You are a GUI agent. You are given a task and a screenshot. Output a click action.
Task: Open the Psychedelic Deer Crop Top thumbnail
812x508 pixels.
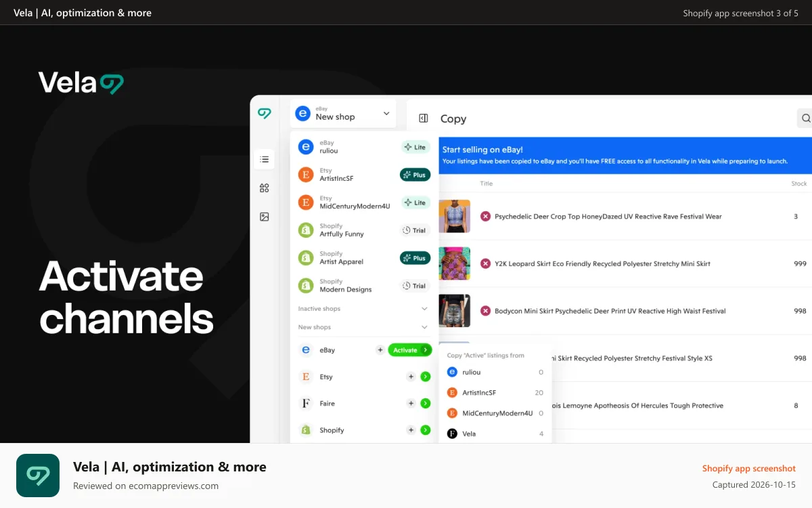coord(455,217)
